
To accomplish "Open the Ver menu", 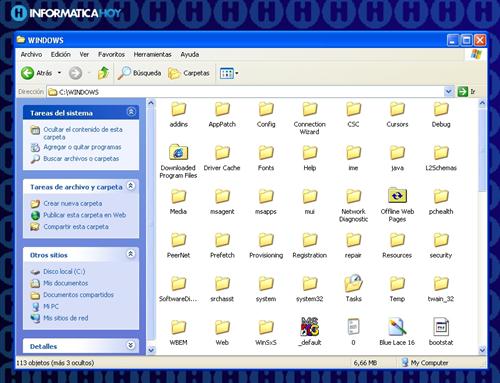I will [84, 54].
